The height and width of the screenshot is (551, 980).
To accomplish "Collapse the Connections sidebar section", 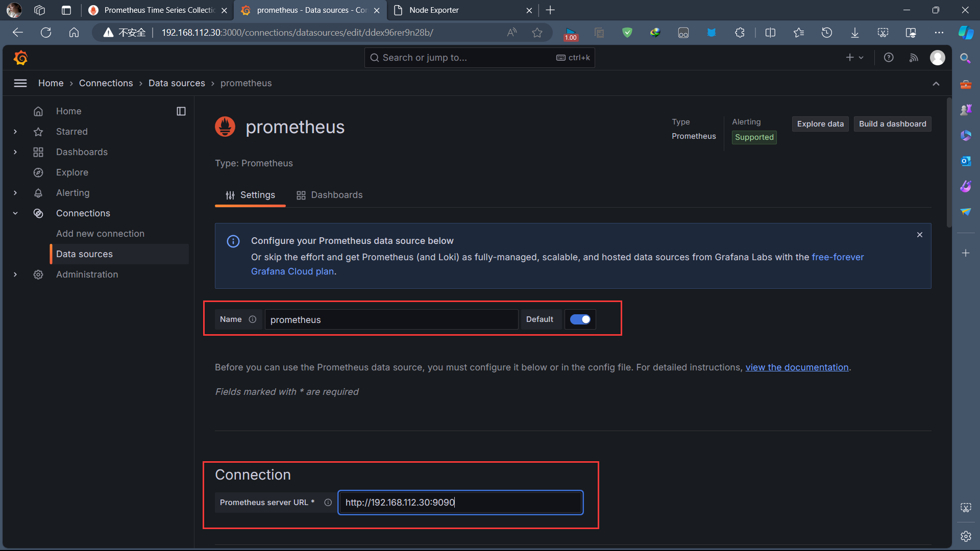I will pyautogui.click(x=15, y=213).
